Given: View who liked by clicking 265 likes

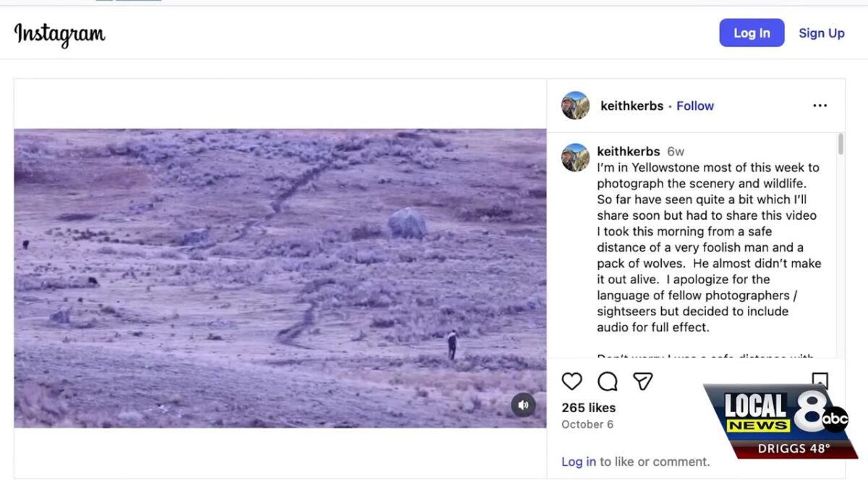Looking at the screenshot, I should coord(588,407).
